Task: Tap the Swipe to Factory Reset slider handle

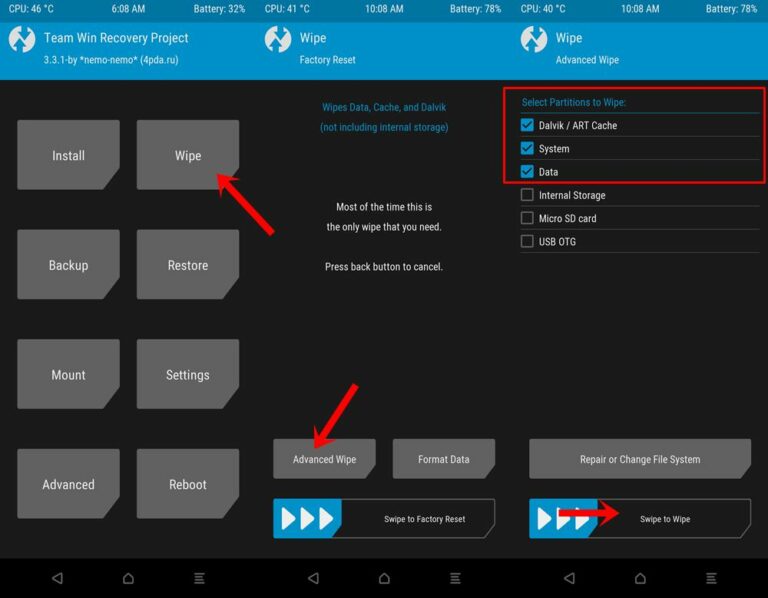Action: pyautogui.click(x=307, y=519)
